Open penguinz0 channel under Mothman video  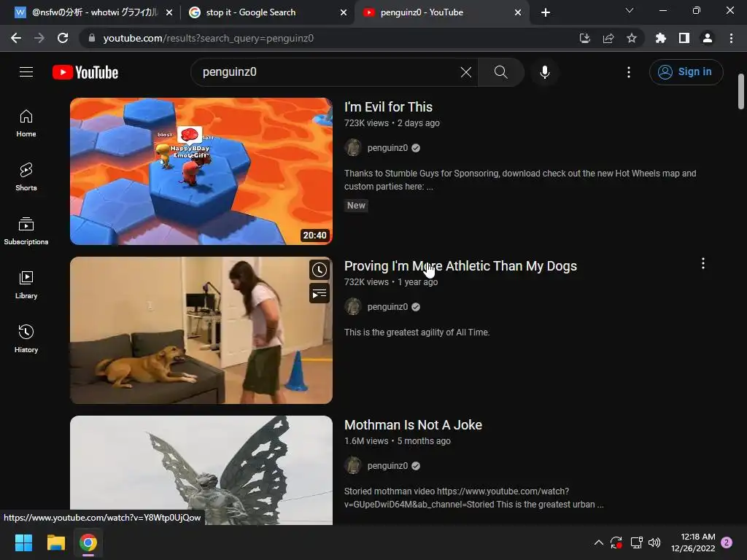(387, 466)
